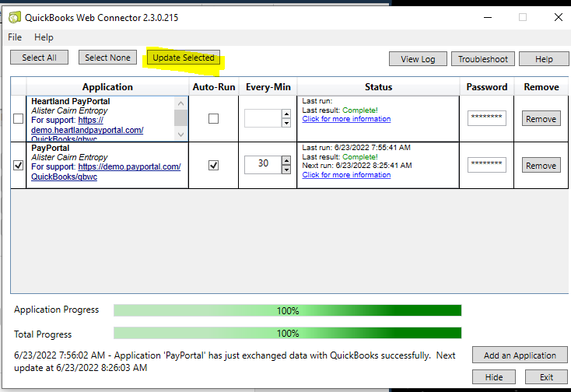Click the scrollbar thumb in Heartland PayPortal cell
The image size is (571, 392).
[181, 117]
